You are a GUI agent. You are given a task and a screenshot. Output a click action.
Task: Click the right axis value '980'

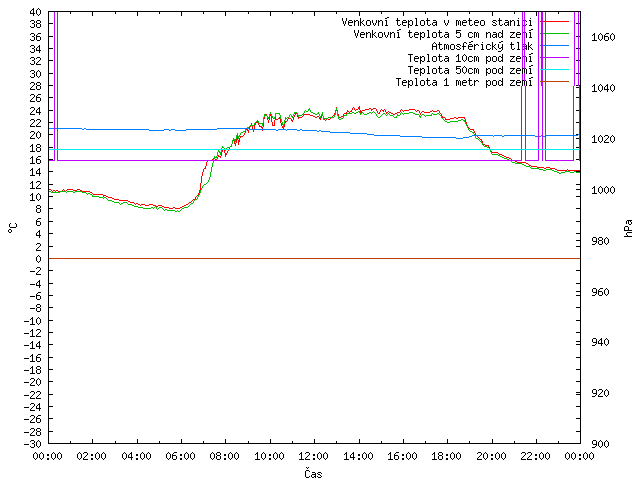tap(600, 241)
